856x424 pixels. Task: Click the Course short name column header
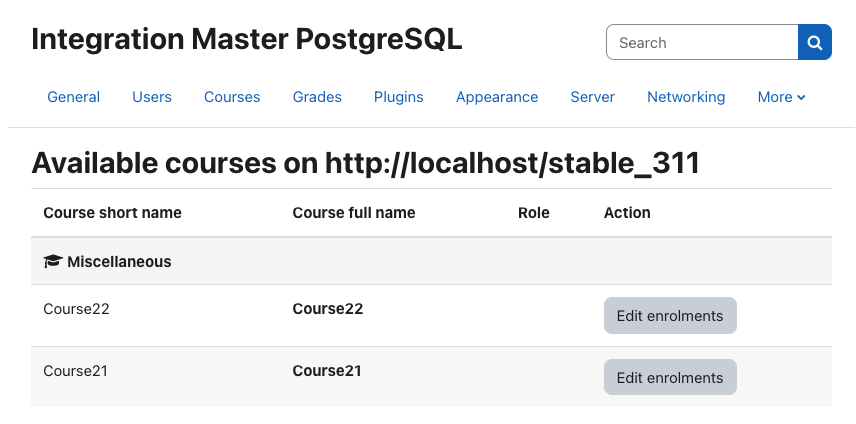(112, 213)
